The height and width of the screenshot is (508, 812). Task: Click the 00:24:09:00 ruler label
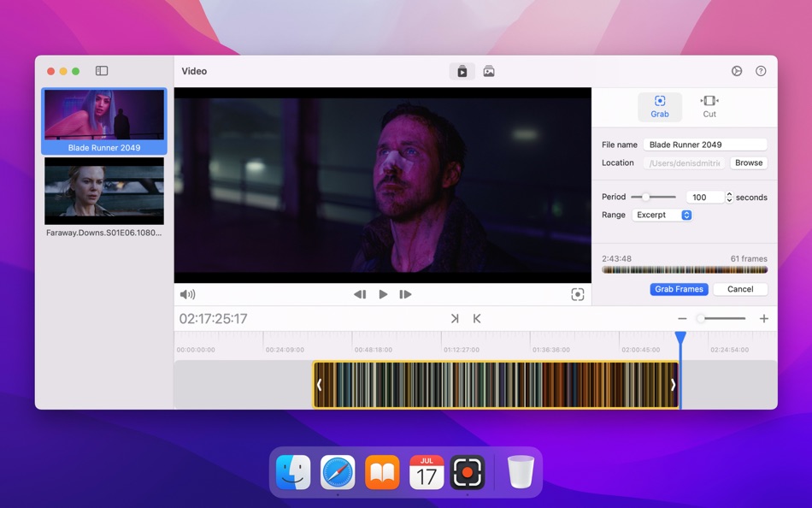click(285, 350)
